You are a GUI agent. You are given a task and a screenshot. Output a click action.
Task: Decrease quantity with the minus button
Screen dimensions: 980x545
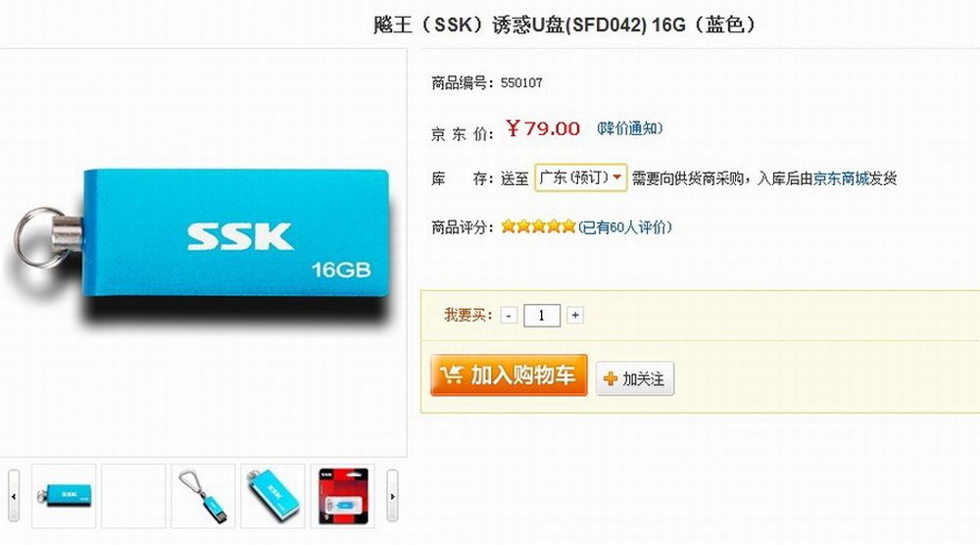[509, 316]
